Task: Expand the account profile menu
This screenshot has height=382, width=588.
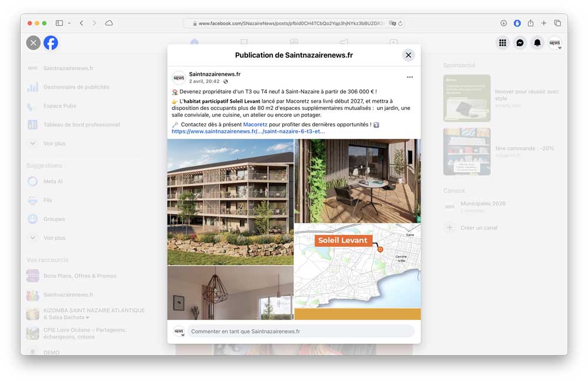Action: (554, 43)
